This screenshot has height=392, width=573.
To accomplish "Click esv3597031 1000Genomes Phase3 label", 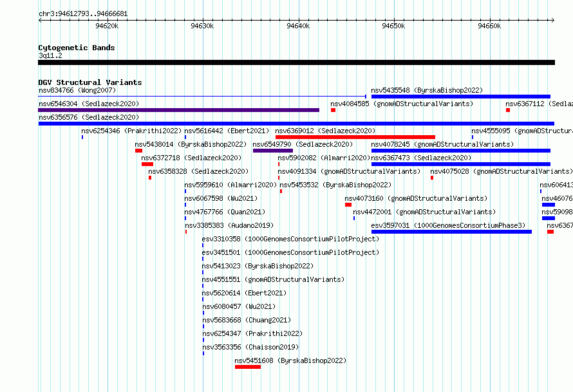I will pyautogui.click(x=448, y=225).
